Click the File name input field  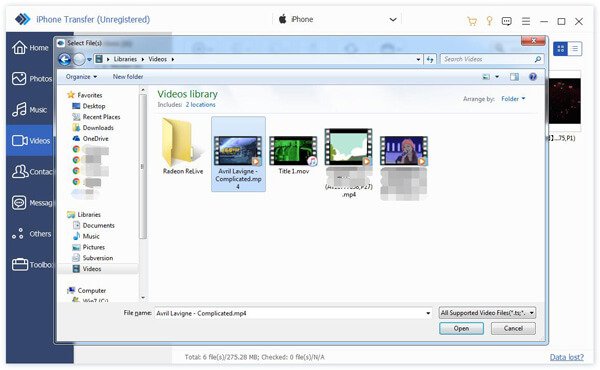pos(290,313)
